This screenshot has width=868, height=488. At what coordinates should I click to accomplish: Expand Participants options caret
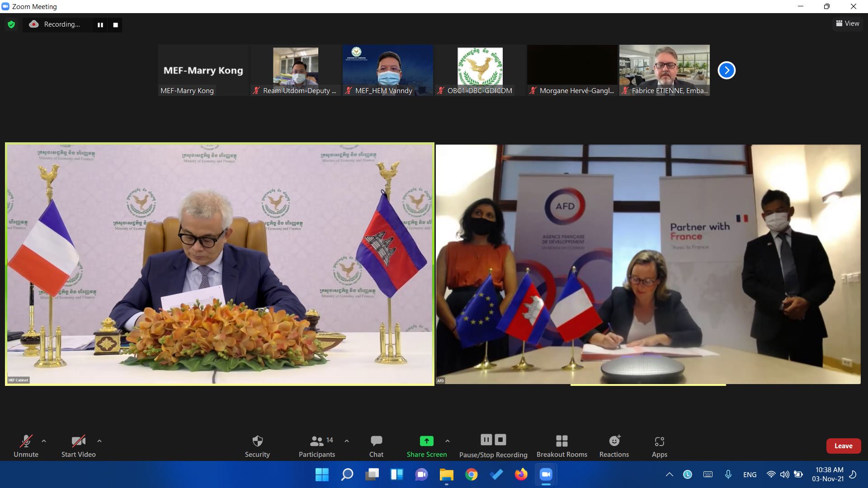347,441
